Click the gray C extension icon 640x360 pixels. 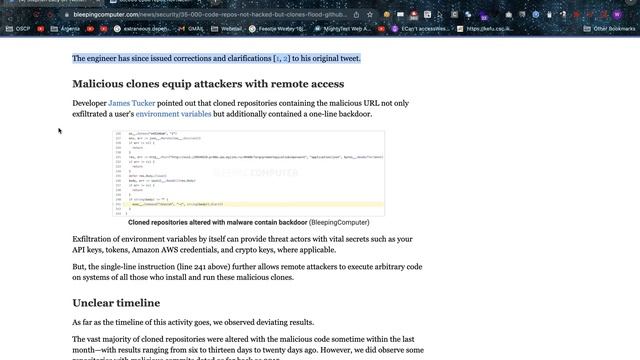[x=454, y=15]
